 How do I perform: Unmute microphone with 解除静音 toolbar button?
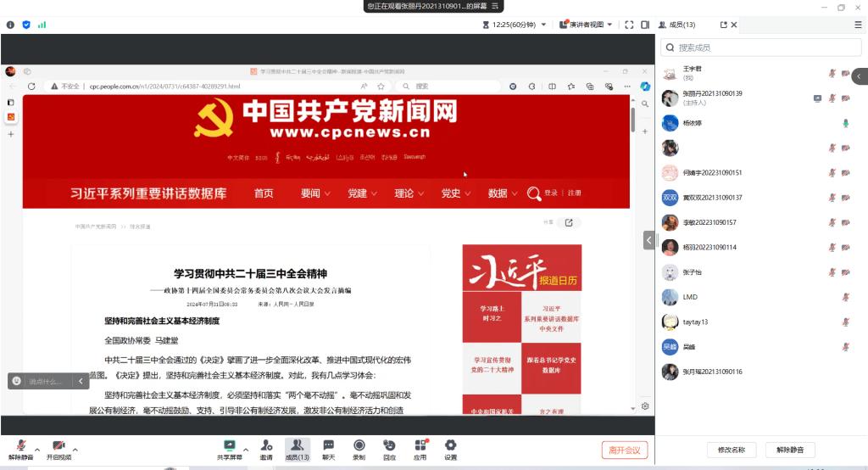point(21,450)
